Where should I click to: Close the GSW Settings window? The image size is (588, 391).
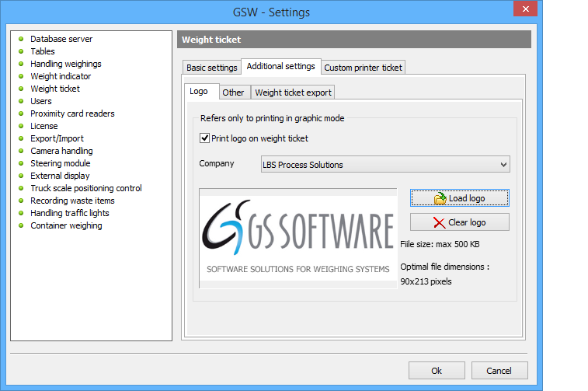[x=526, y=10]
